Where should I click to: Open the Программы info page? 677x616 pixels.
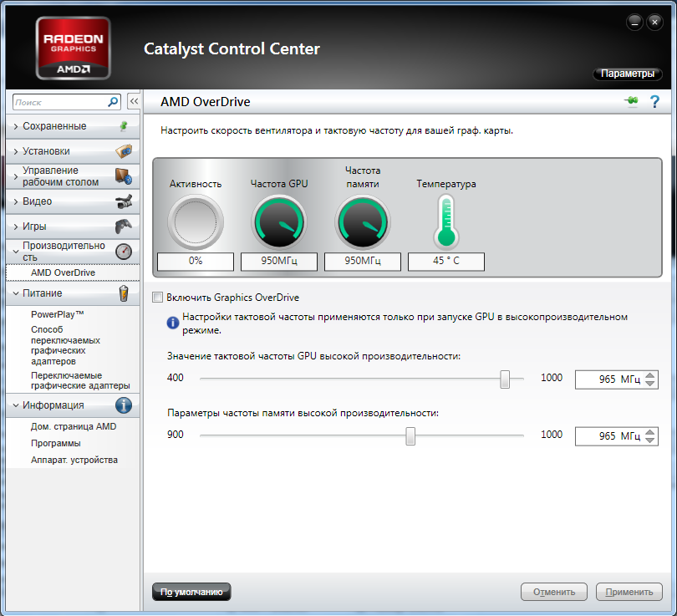click(x=56, y=443)
